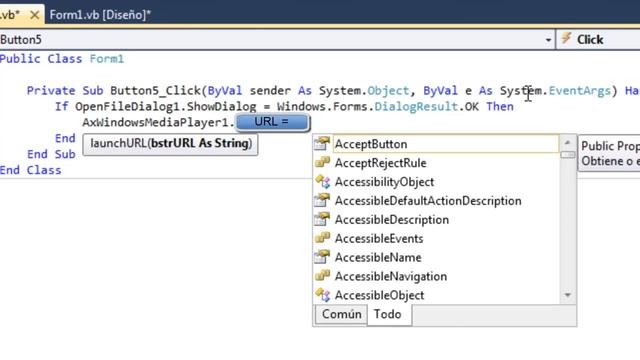Select AccessibilityObject in the completion list

384,182
